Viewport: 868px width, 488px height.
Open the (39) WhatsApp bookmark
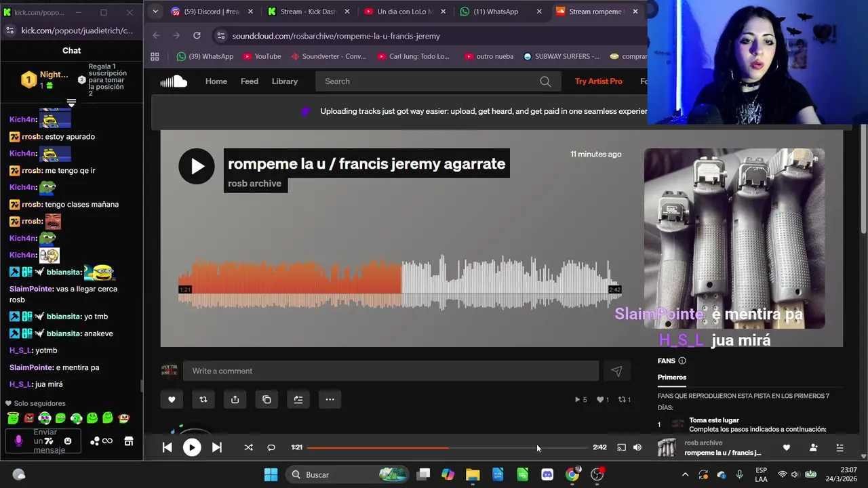[x=205, y=56]
